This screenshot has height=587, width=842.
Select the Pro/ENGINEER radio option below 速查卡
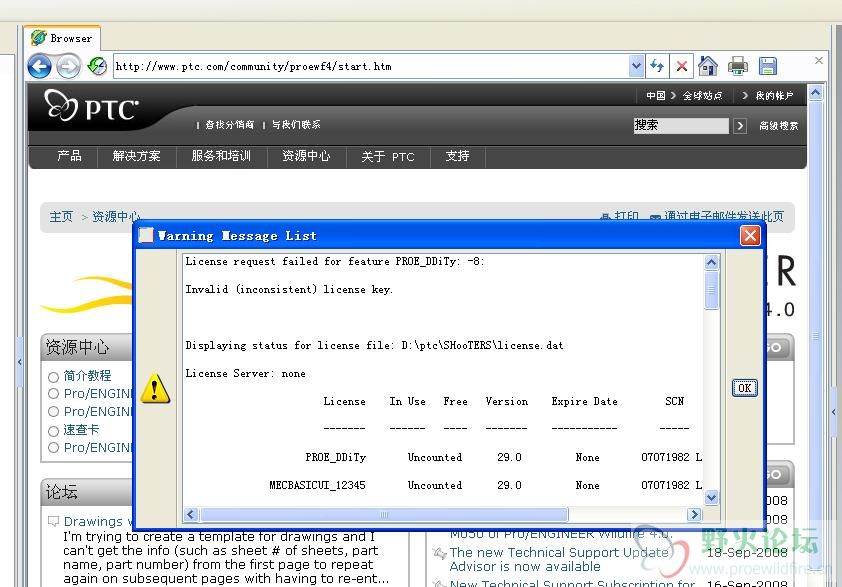point(53,448)
